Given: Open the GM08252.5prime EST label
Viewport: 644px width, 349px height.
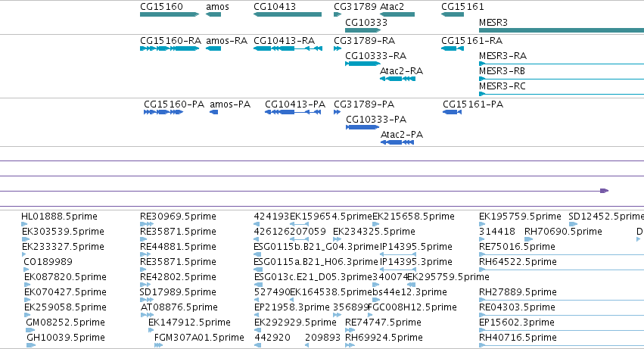Looking at the screenshot, I should 65,323.
